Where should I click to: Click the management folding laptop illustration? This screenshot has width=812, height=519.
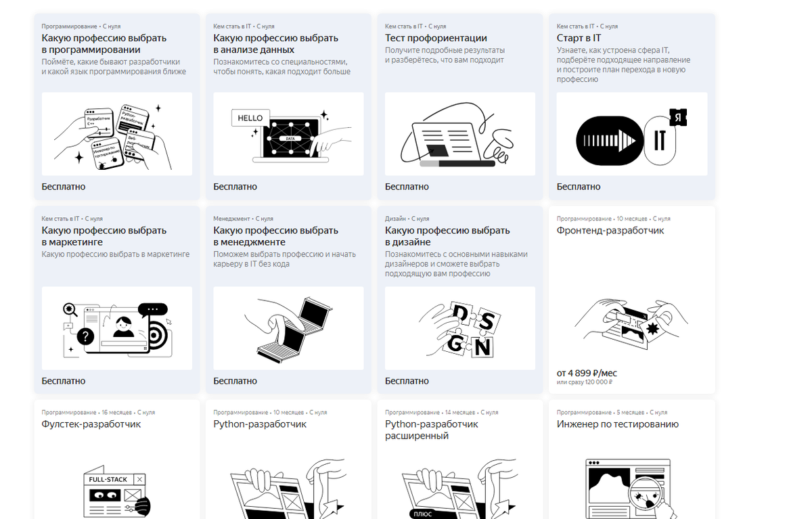[288, 328]
